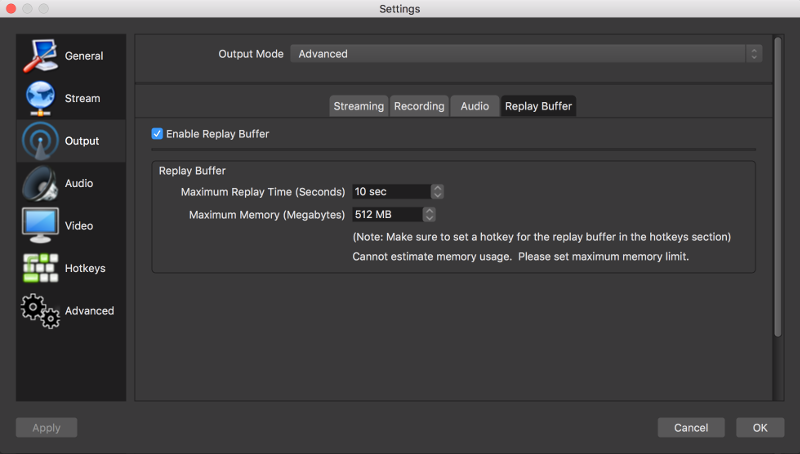Open General settings icon in sidebar
Screen dimensions: 800x454
coord(40,56)
